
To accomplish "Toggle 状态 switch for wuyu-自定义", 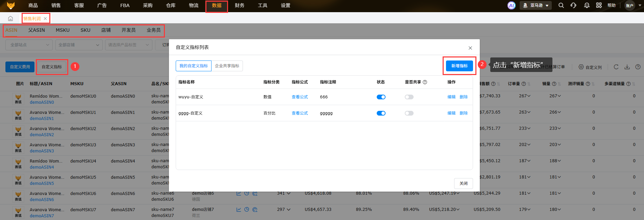I will [381, 97].
